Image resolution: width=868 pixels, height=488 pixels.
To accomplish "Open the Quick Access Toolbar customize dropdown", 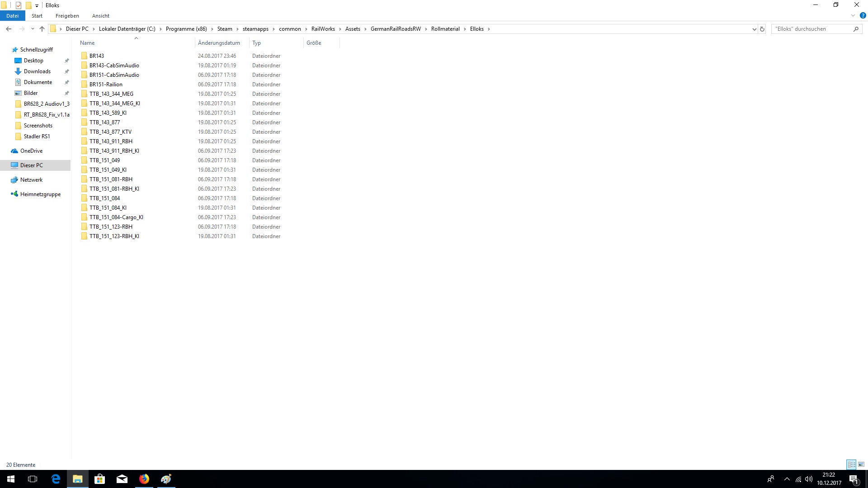I will click(37, 5).
